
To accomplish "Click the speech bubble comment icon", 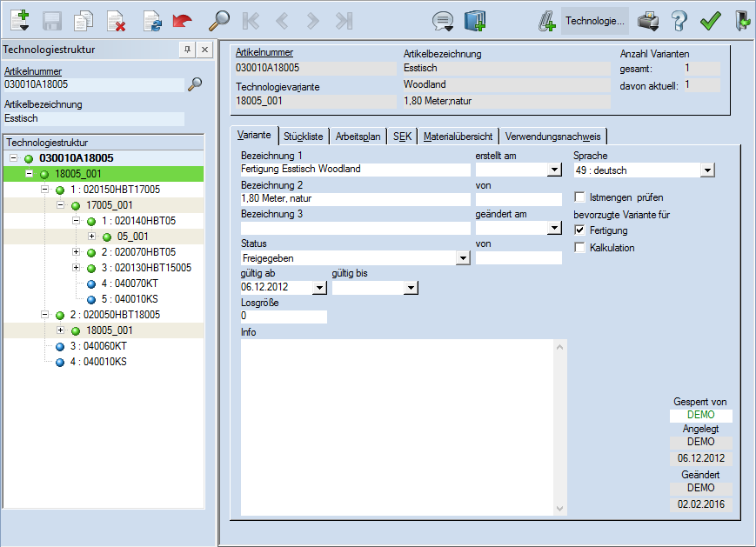I will click(444, 20).
